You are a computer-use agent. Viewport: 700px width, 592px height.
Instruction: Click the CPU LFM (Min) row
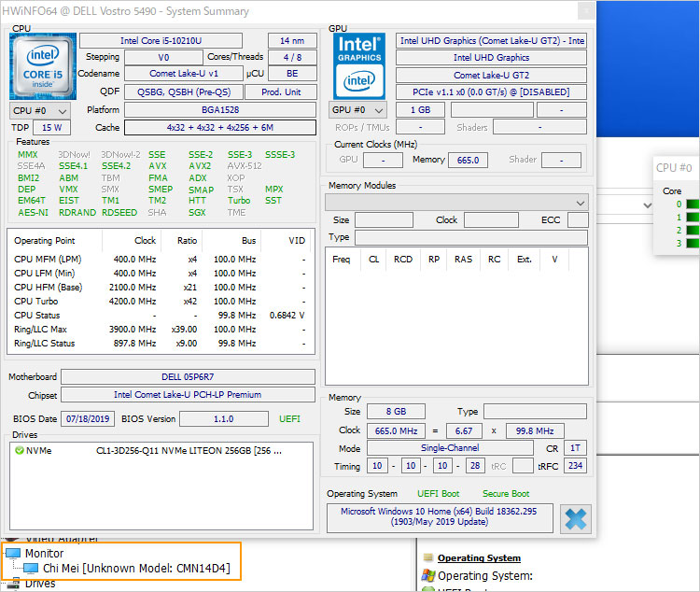[x=160, y=274]
